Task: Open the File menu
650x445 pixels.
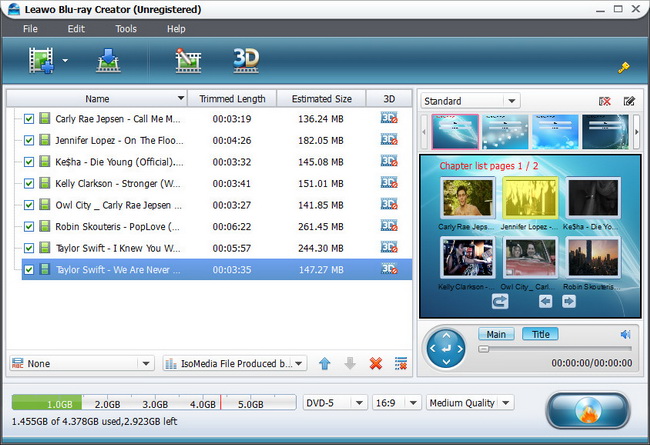Action: (x=30, y=29)
